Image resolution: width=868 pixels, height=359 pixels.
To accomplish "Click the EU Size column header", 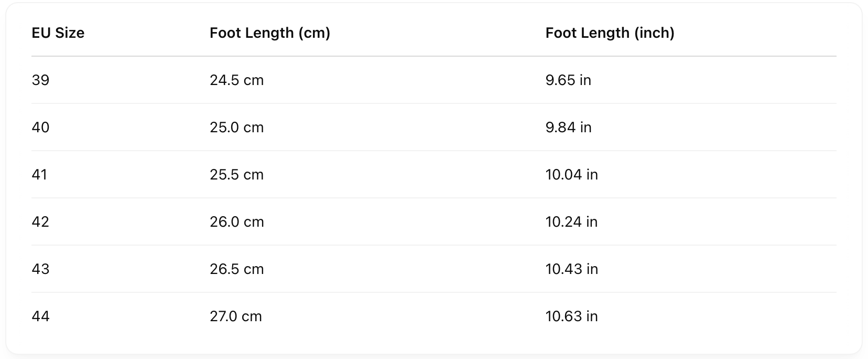I will pos(58,33).
